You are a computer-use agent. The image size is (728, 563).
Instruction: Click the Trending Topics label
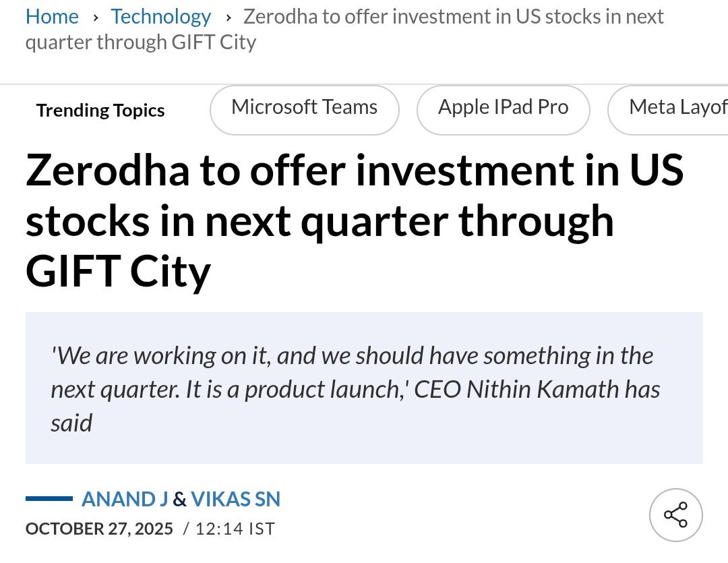(100, 111)
